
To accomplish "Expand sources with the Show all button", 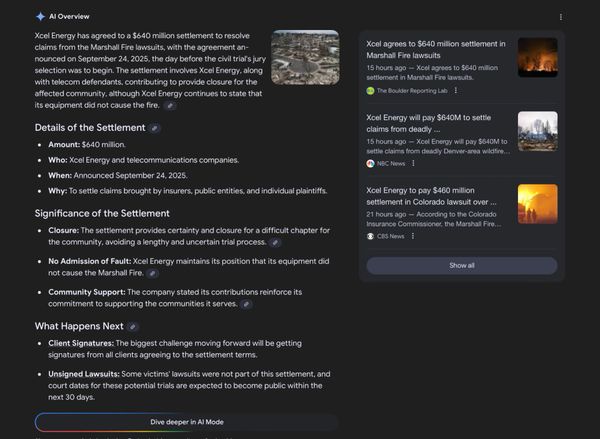I will click(461, 265).
